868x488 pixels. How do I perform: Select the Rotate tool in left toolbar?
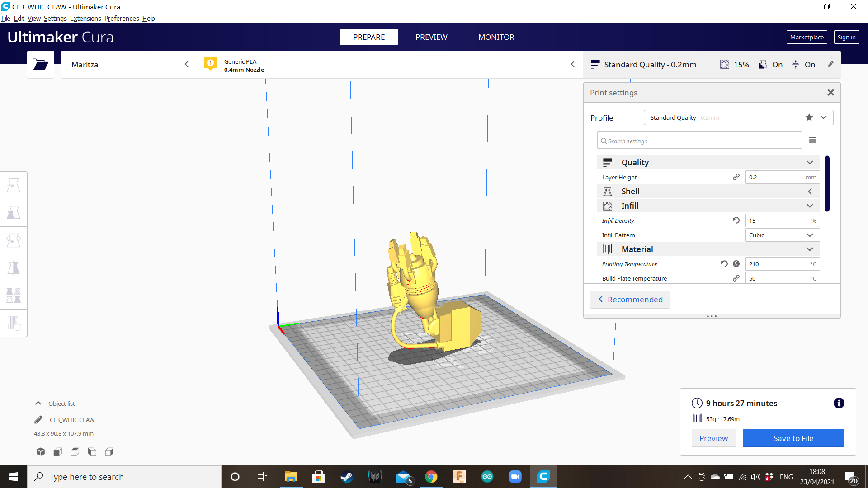tap(14, 240)
